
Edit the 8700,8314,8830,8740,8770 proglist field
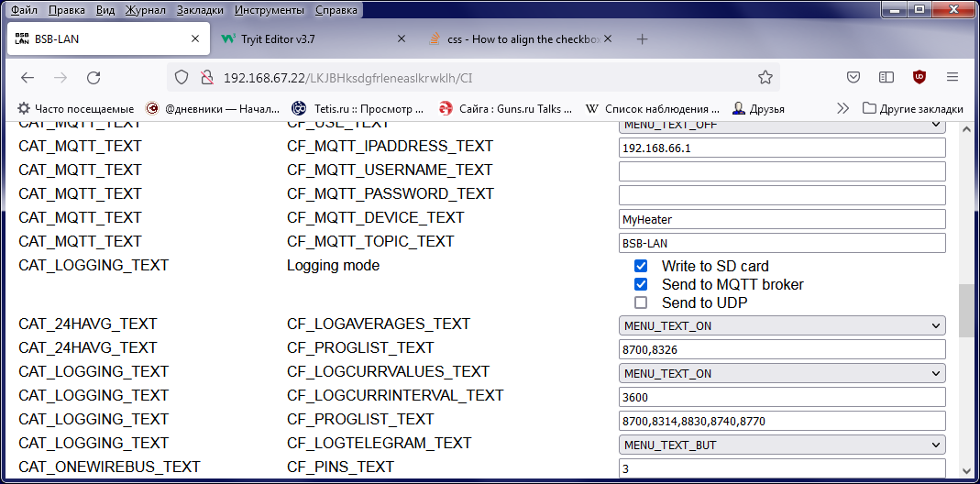click(782, 421)
